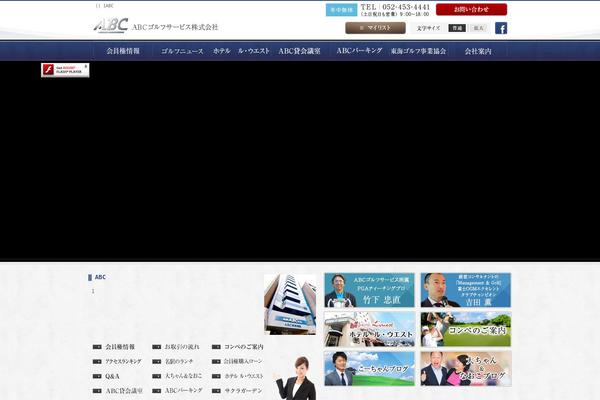Click the ABC Golf Service logo
The height and width of the screenshot is (400, 600).
156,26
